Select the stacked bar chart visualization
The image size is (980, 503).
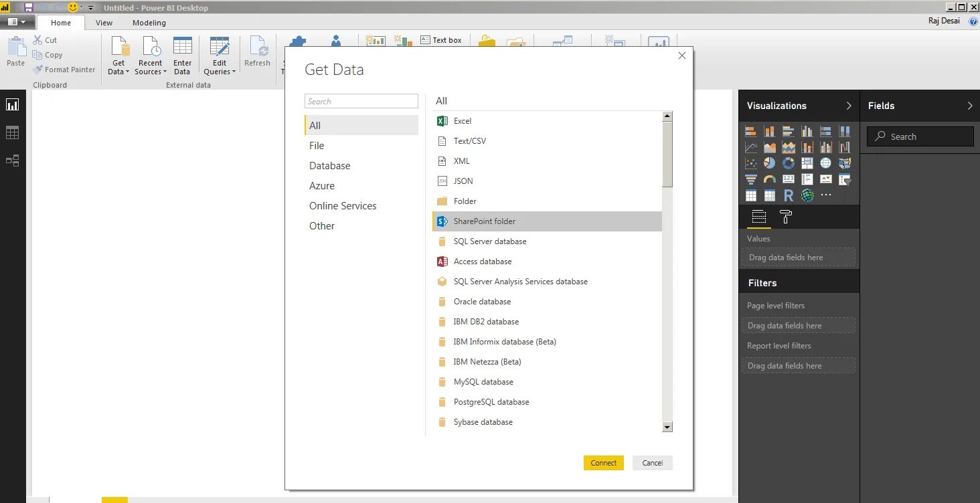(750, 131)
